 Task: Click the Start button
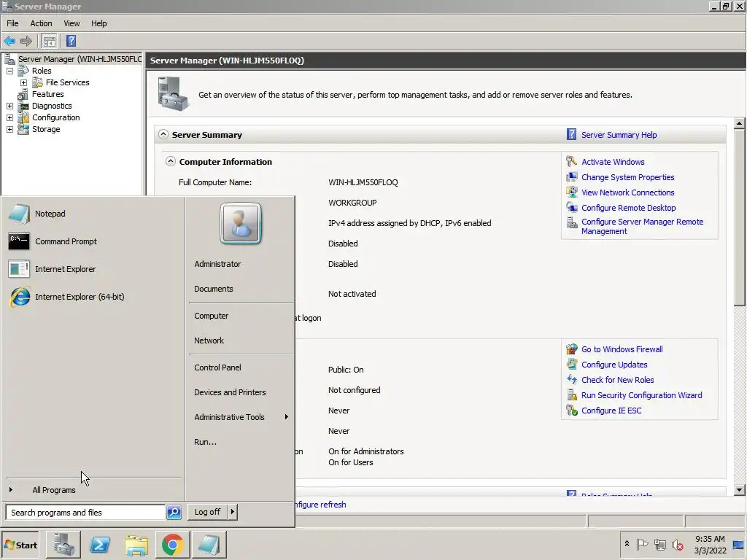pyautogui.click(x=20, y=545)
